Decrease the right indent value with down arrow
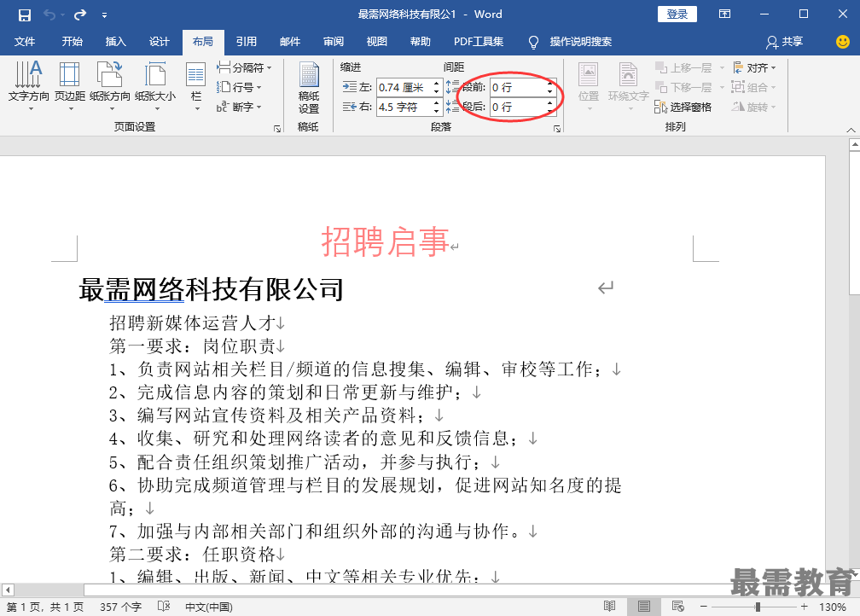The image size is (860, 616). pos(437,111)
